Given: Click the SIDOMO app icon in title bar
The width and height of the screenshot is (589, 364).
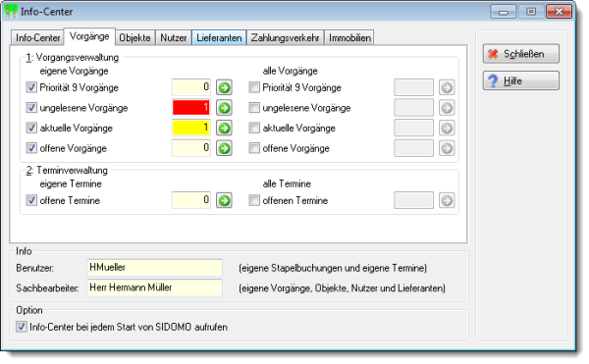Looking at the screenshot, I should (11, 11).
